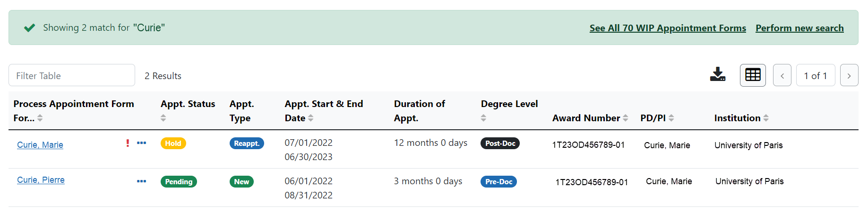Go to previous results page

[782, 75]
